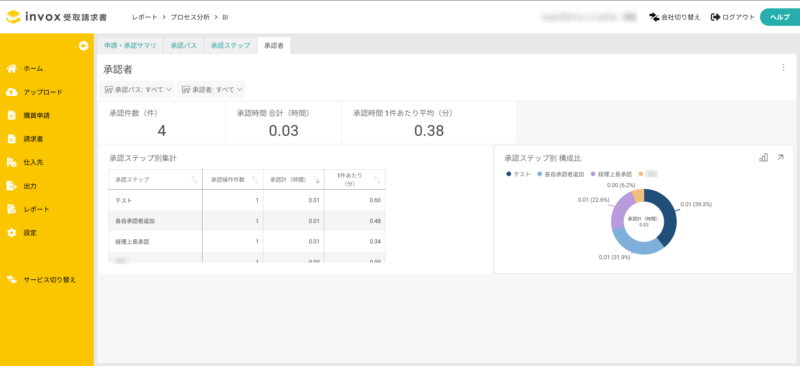
Task: Click the レポート report icon
Action: 12,209
